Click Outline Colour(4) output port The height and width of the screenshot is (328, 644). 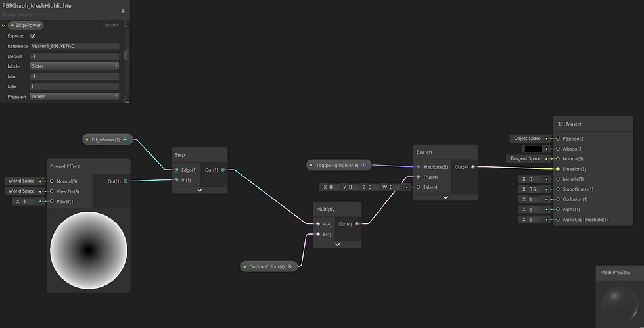[290, 266]
